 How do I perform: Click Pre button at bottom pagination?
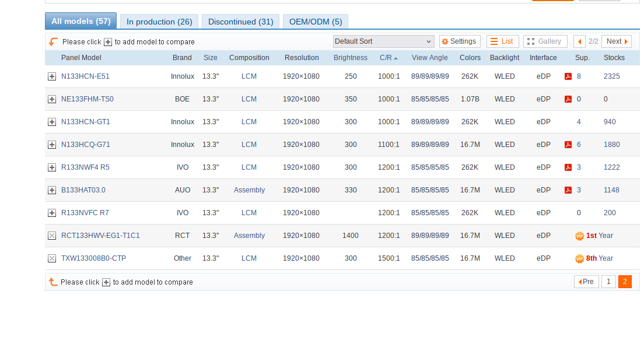pyautogui.click(x=586, y=282)
